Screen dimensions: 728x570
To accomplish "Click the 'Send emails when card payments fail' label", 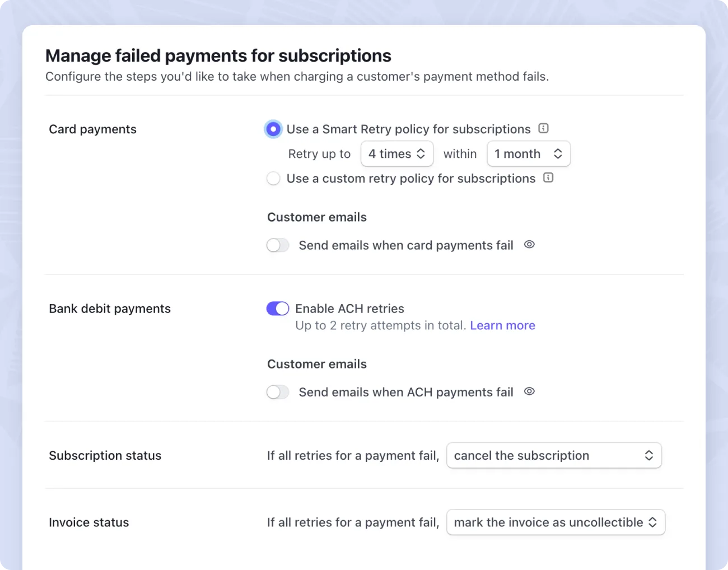I will 406,245.
